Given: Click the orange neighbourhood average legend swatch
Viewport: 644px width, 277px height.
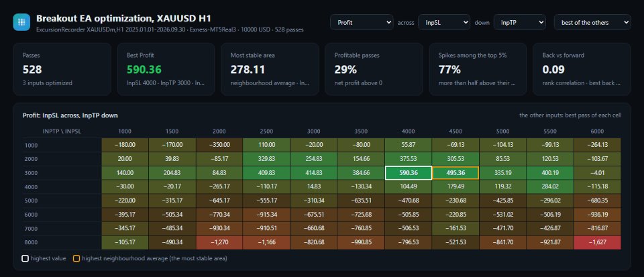Looking at the screenshot, I should click(76, 258).
